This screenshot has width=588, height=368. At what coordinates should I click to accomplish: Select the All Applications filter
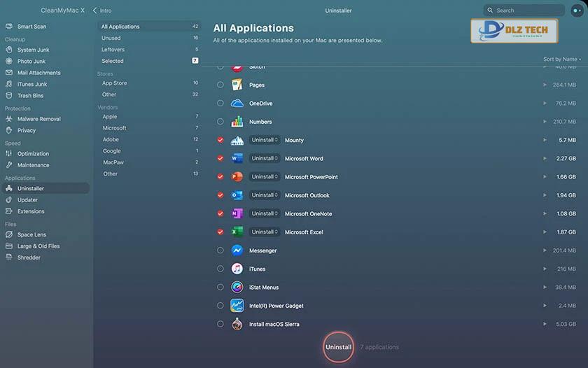pos(149,27)
